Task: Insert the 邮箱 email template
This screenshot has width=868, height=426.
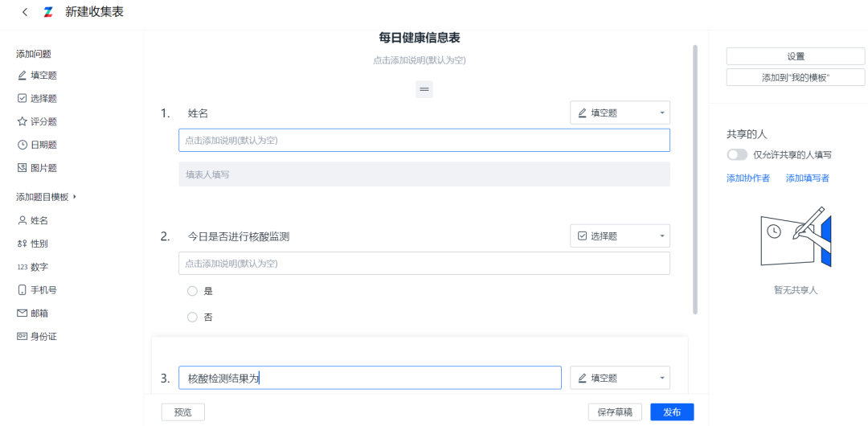Action: pyautogui.click(x=33, y=313)
